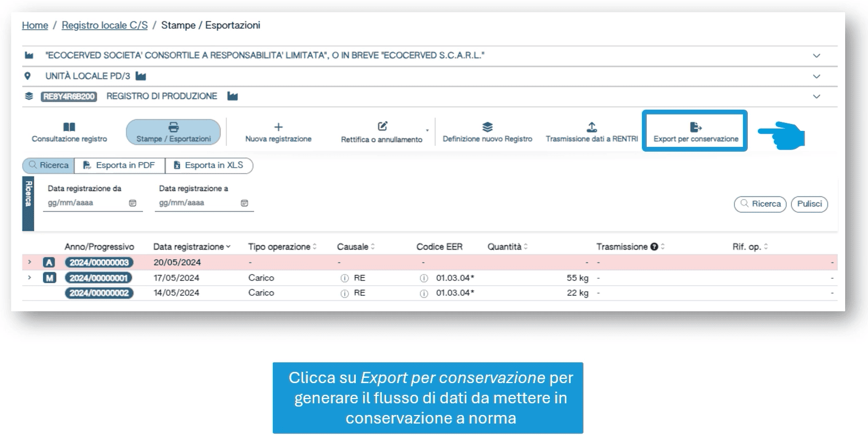Click Export per conservazione icon
Viewport: 868px width, 448px height.
696,127
